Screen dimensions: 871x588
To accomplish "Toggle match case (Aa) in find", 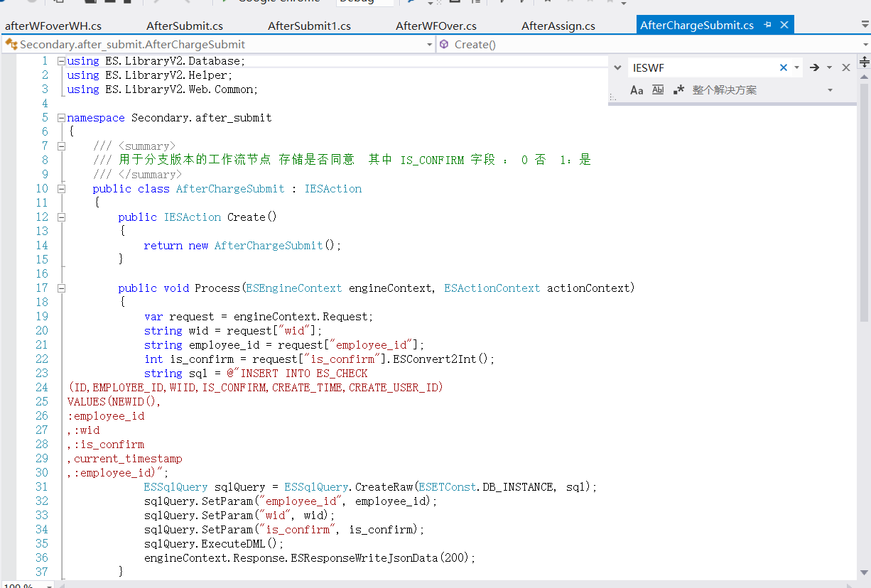I will (637, 90).
